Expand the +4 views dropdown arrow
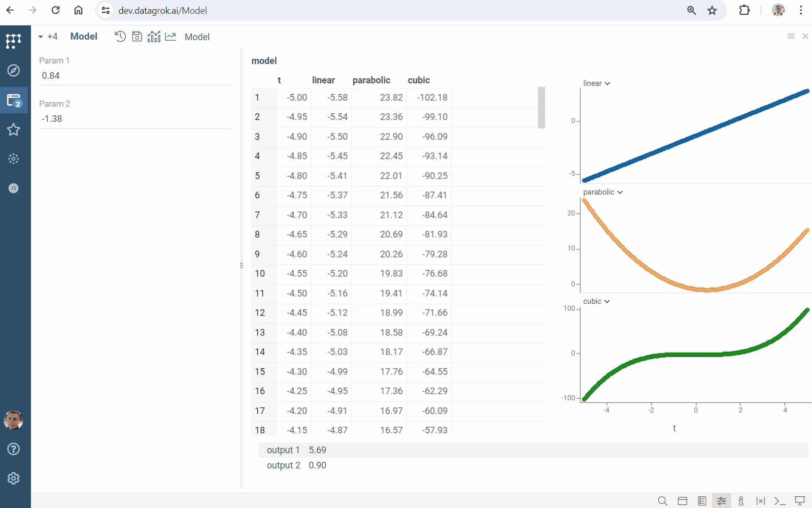This screenshot has width=812, height=508. click(x=41, y=37)
